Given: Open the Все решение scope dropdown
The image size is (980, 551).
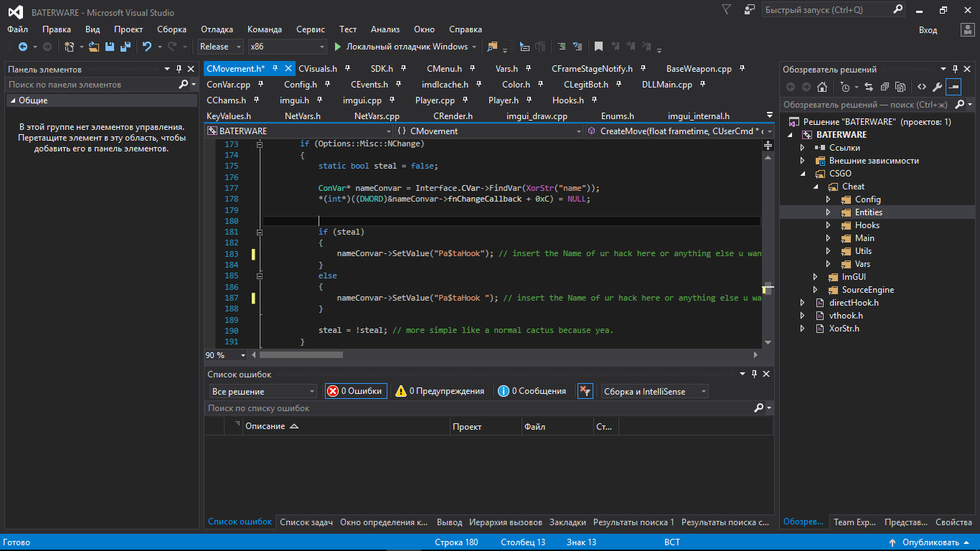Looking at the screenshot, I should (263, 391).
